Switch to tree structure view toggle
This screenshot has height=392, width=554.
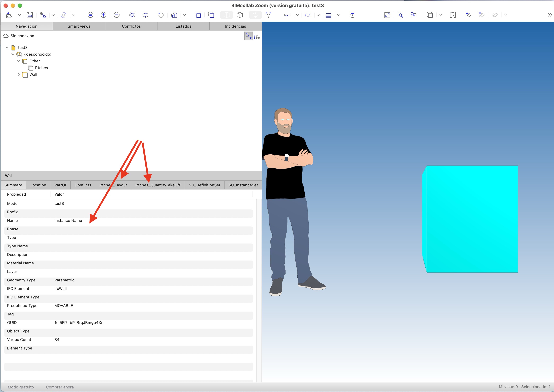(248, 36)
